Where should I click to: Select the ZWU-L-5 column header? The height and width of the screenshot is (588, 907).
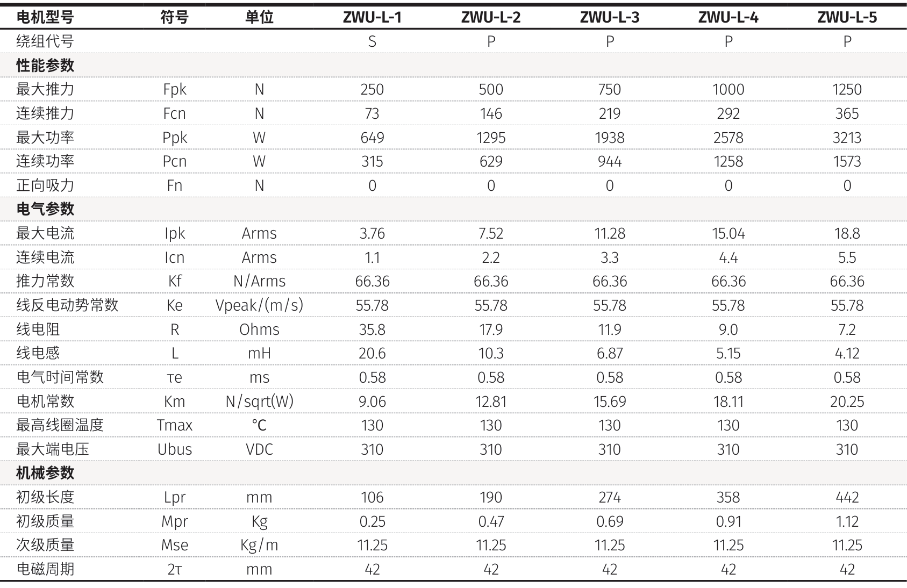coord(847,17)
